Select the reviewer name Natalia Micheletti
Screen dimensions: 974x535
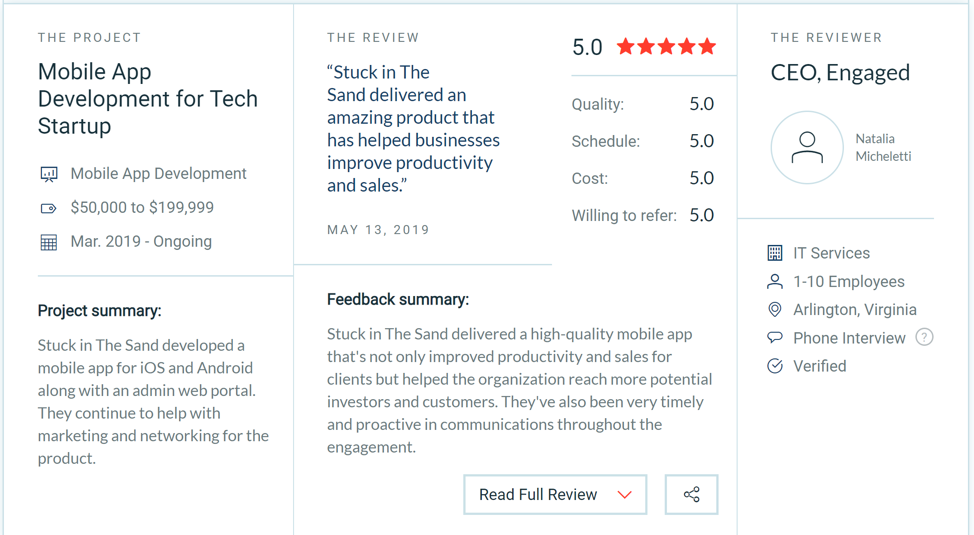(883, 147)
